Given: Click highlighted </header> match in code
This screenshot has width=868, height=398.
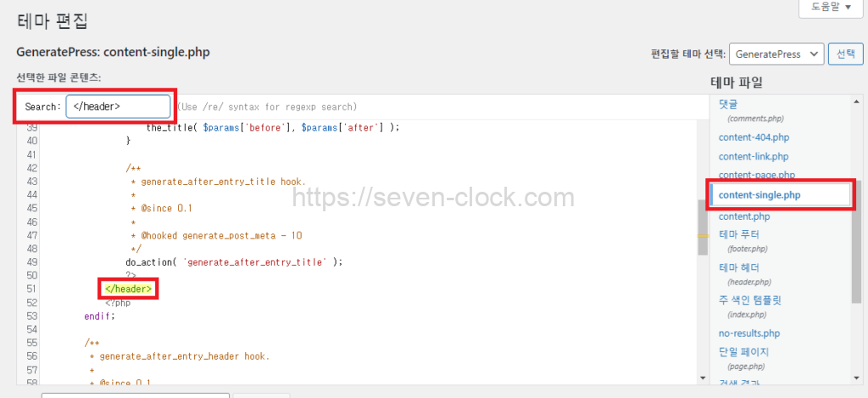Looking at the screenshot, I should coord(128,289).
